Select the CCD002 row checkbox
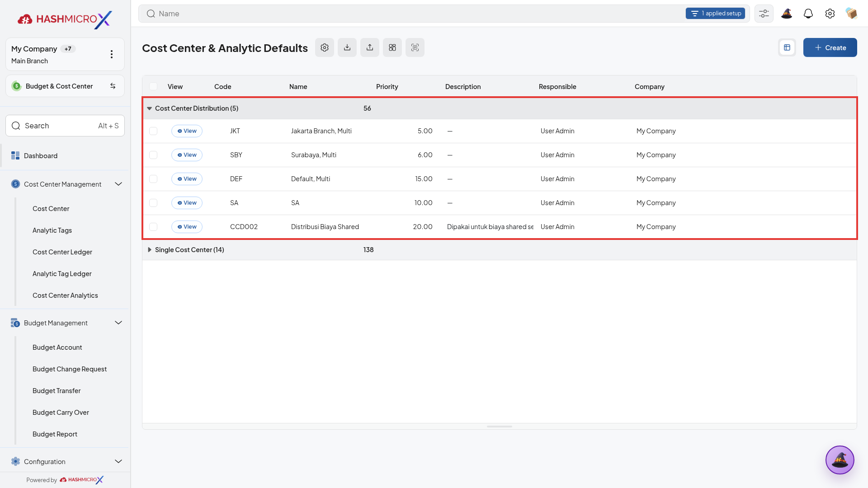This screenshot has height=488, width=868. tap(153, 227)
